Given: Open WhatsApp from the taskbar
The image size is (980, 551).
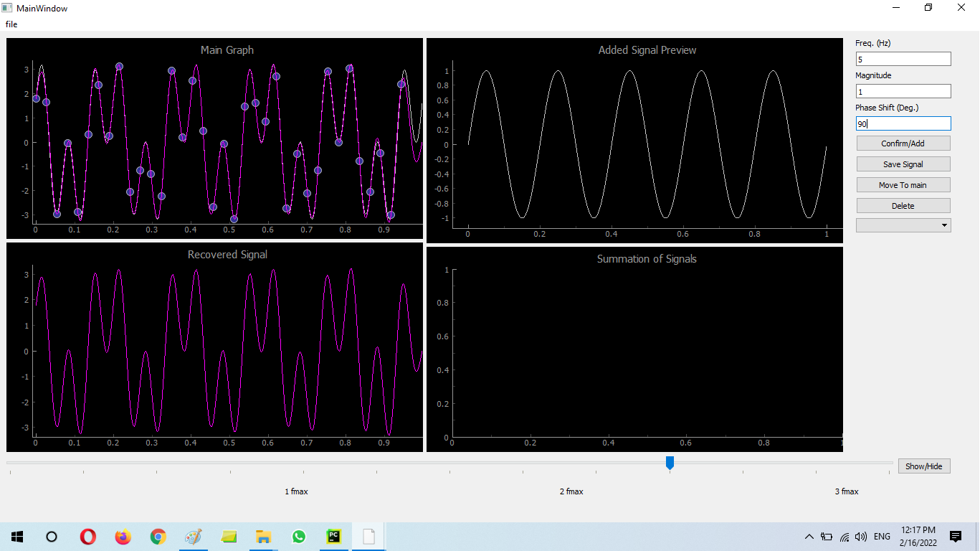Looking at the screenshot, I should click(298, 536).
